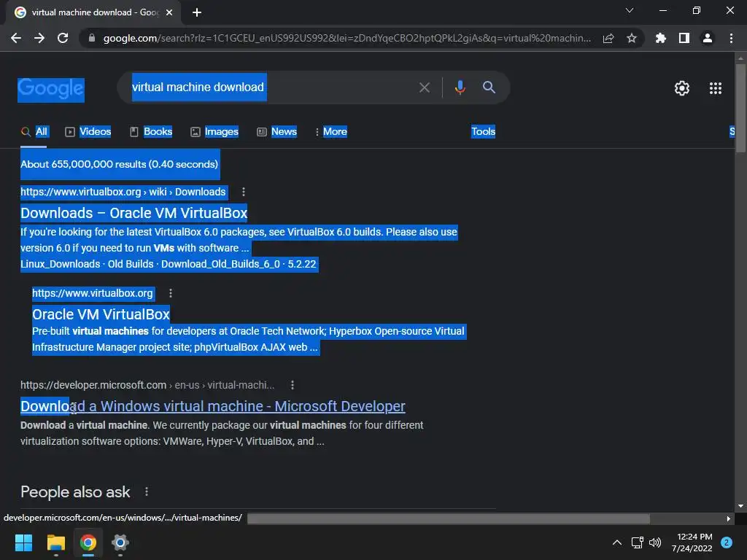
Task: Start voice search with microphone
Action: click(x=460, y=87)
